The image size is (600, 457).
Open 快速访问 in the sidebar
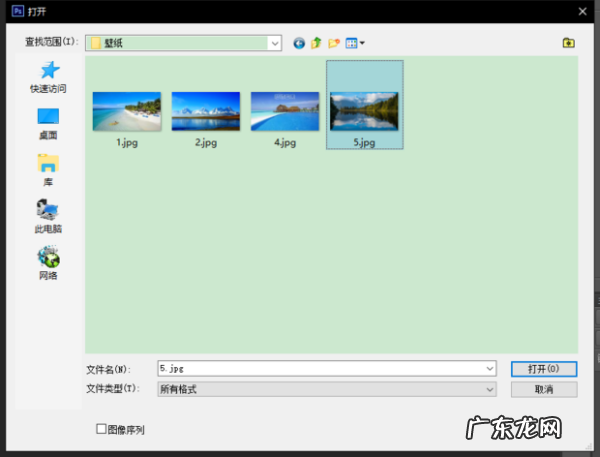[x=48, y=77]
